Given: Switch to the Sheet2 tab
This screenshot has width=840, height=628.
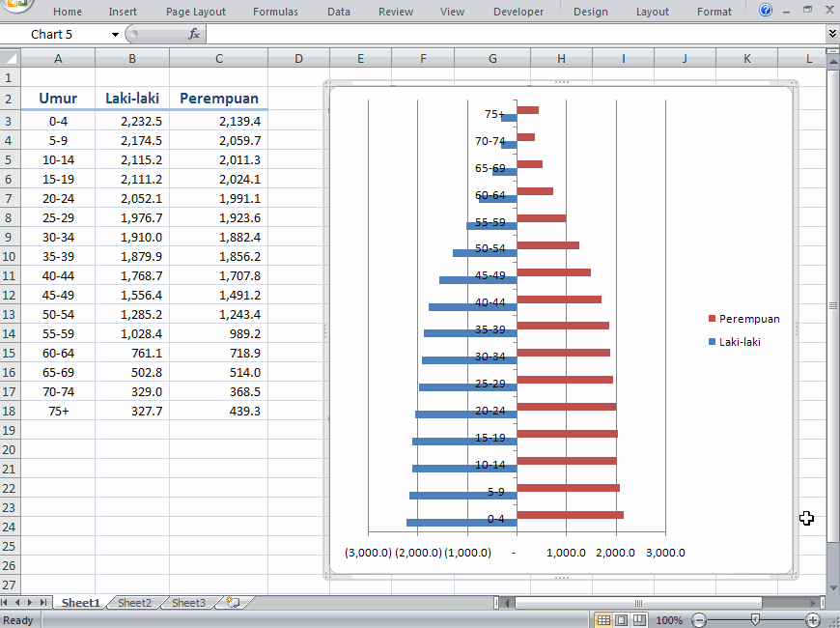Looking at the screenshot, I should (x=133, y=601).
